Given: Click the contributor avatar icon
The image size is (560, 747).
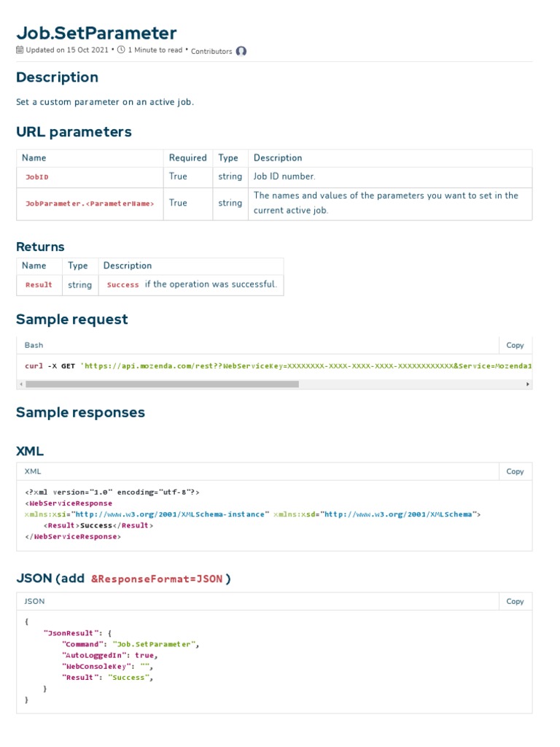Looking at the screenshot, I should tap(241, 51).
